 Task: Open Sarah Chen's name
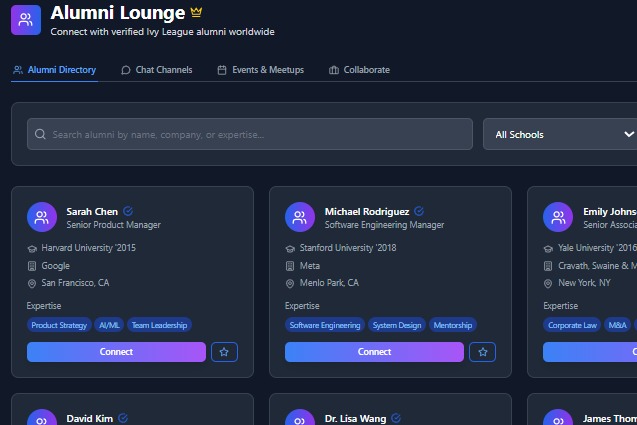click(x=92, y=211)
